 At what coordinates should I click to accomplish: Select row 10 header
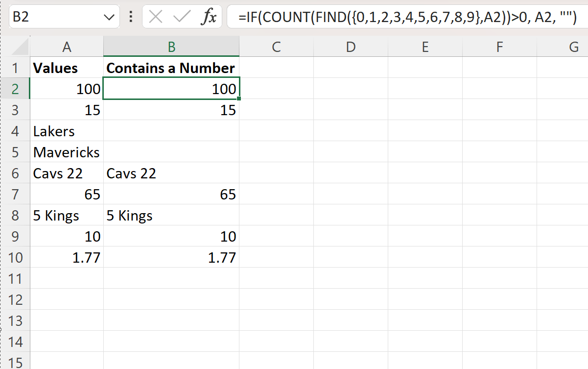[16, 257]
